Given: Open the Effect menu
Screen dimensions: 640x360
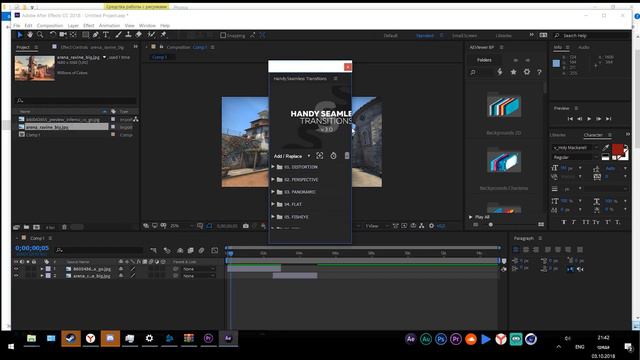Looking at the screenshot, I should [89, 25].
